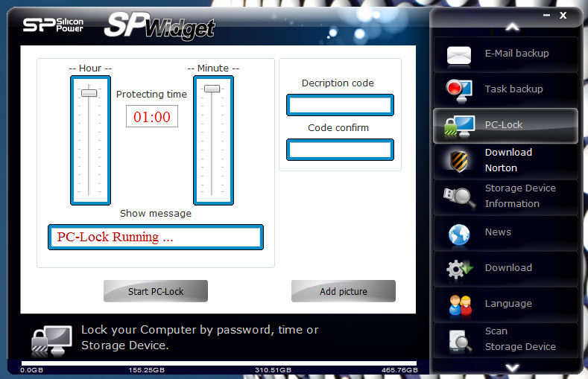Minimize the SP Widget window
588x379 pixels.
click(x=546, y=16)
